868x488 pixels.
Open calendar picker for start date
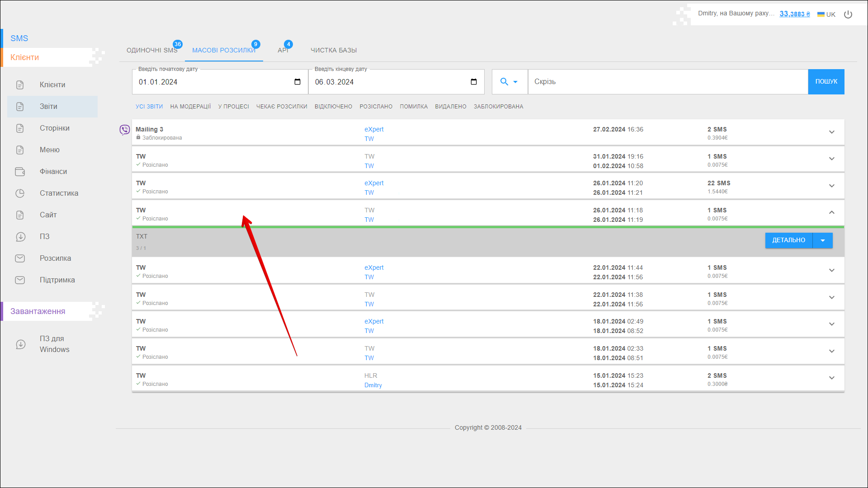coord(297,82)
